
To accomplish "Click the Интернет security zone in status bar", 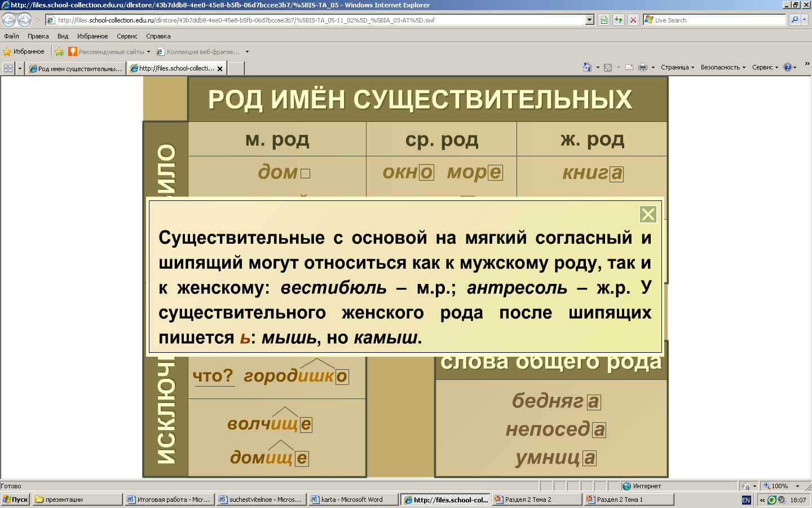I will [x=642, y=486].
